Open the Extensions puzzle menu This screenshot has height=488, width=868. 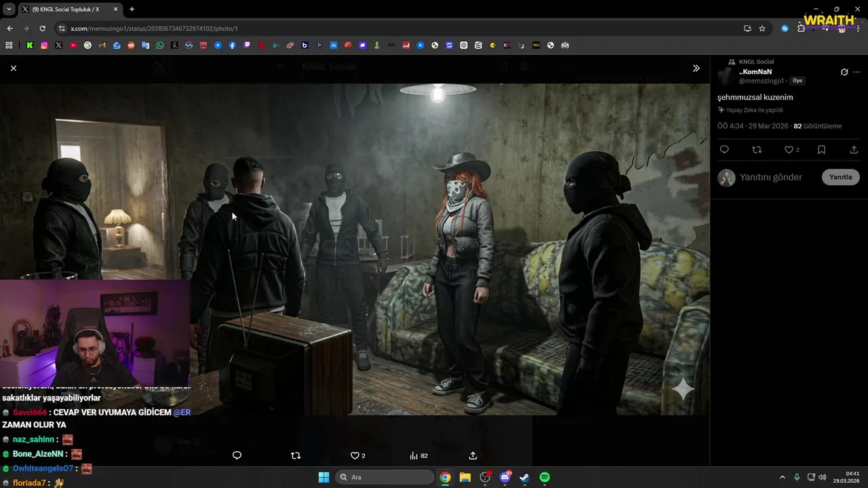(801, 28)
